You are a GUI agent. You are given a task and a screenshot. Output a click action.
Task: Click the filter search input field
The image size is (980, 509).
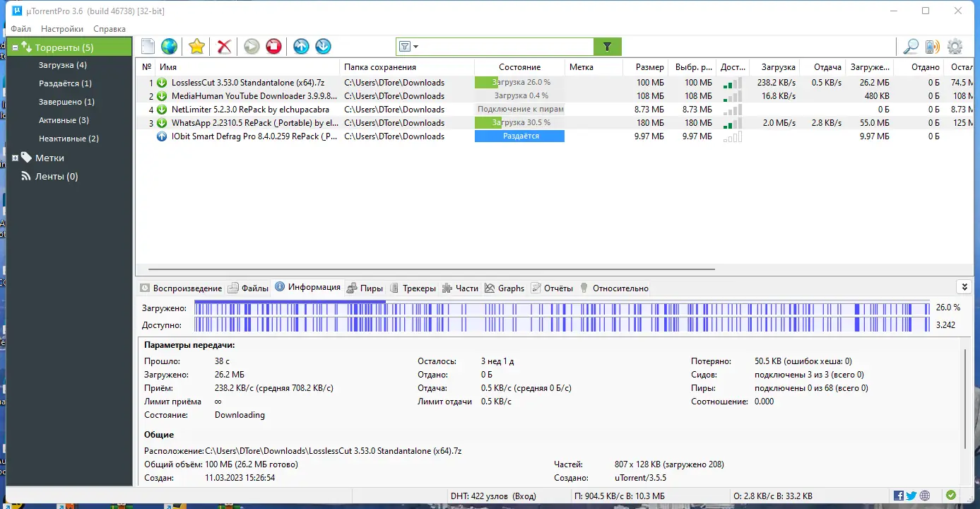tap(507, 47)
